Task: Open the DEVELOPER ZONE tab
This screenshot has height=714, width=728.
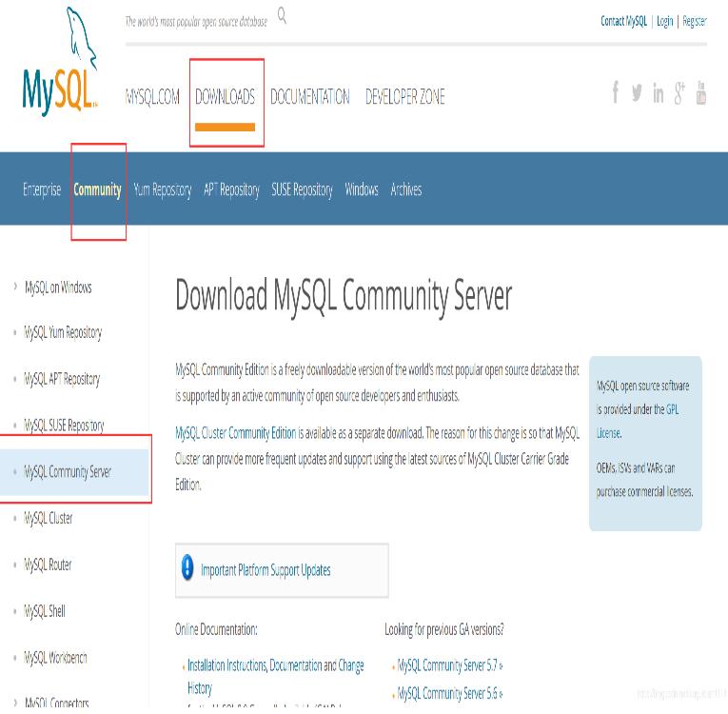Action: pyautogui.click(x=404, y=97)
